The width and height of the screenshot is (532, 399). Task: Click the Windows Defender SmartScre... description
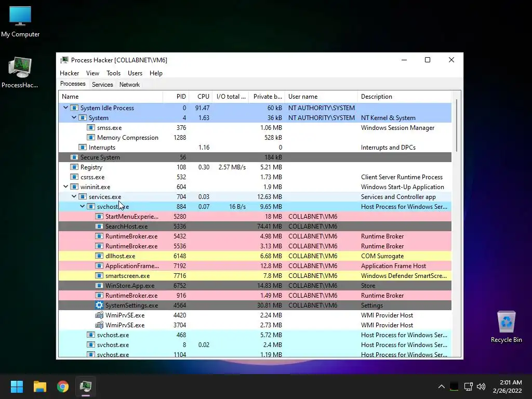coord(404,275)
